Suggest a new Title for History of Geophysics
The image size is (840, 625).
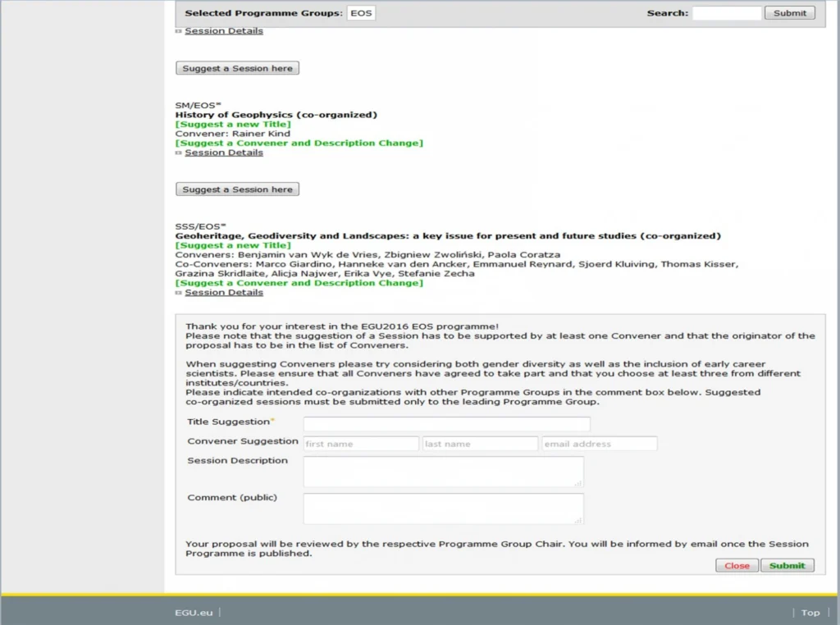point(233,124)
